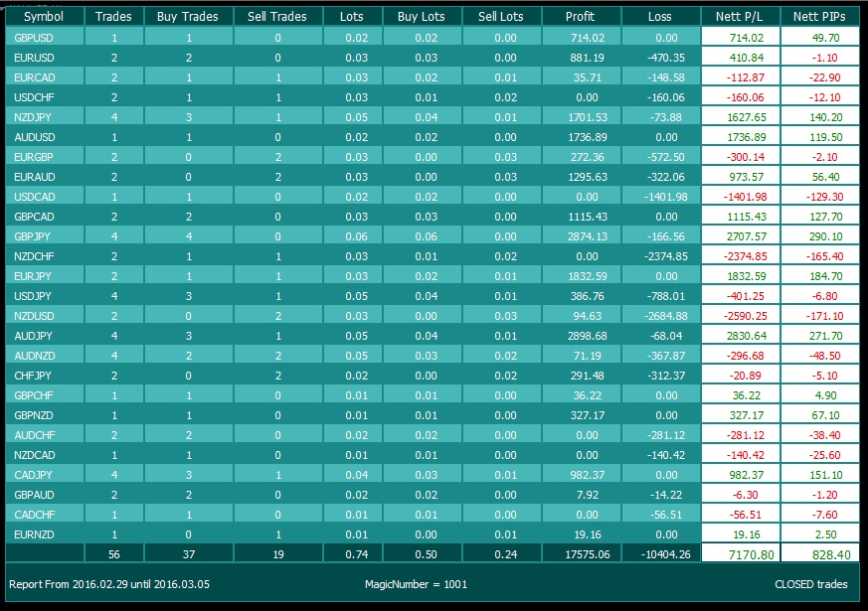Viewport: 868px width, 611px height.
Task: Select the EURUSD symbol cell
Action: [45, 58]
